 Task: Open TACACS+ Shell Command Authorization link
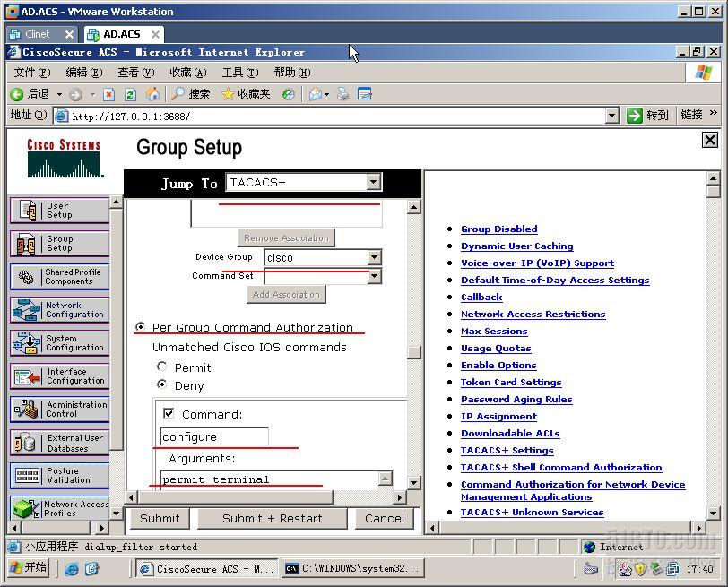point(561,467)
